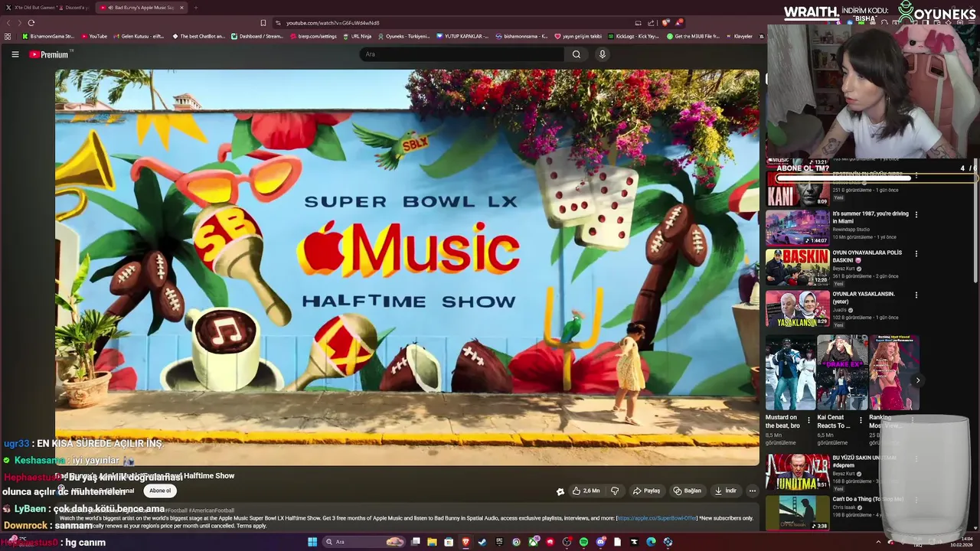Screen dimensions: 980x551
Task: Open the BASKIN video thumbnail
Action: pos(797,266)
